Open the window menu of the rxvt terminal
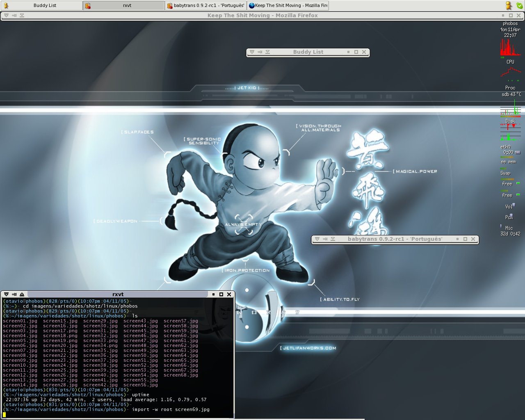Viewport: 525px width, 420px height. tap(6, 294)
